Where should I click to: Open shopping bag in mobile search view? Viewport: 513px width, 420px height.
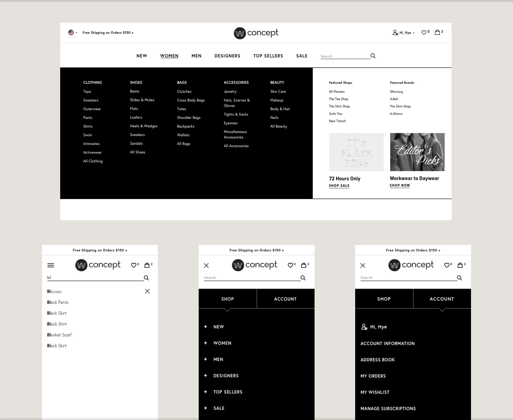pos(147,265)
